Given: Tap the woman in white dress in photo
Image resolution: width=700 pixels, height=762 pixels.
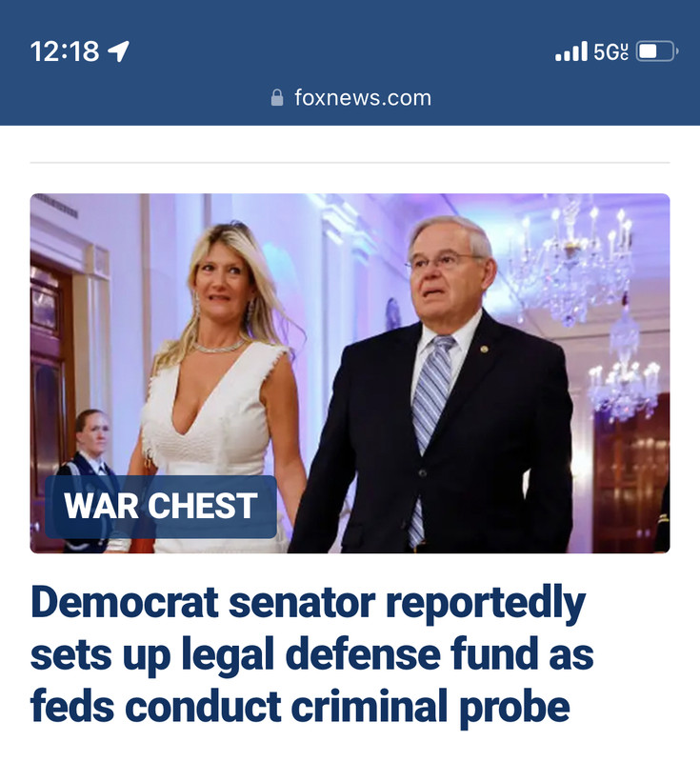Looking at the screenshot, I should tap(221, 389).
